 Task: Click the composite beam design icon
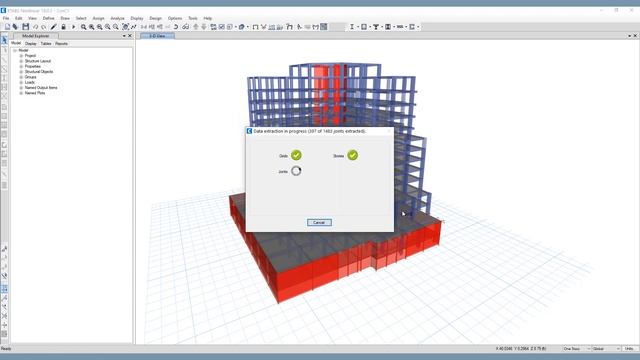click(x=376, y=27)
